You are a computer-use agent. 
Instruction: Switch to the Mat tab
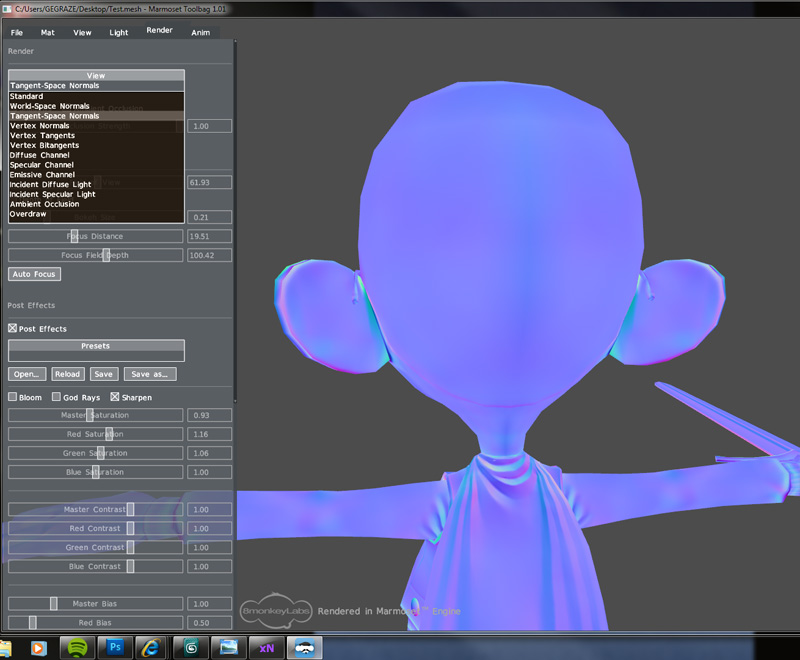coord(47,33)
